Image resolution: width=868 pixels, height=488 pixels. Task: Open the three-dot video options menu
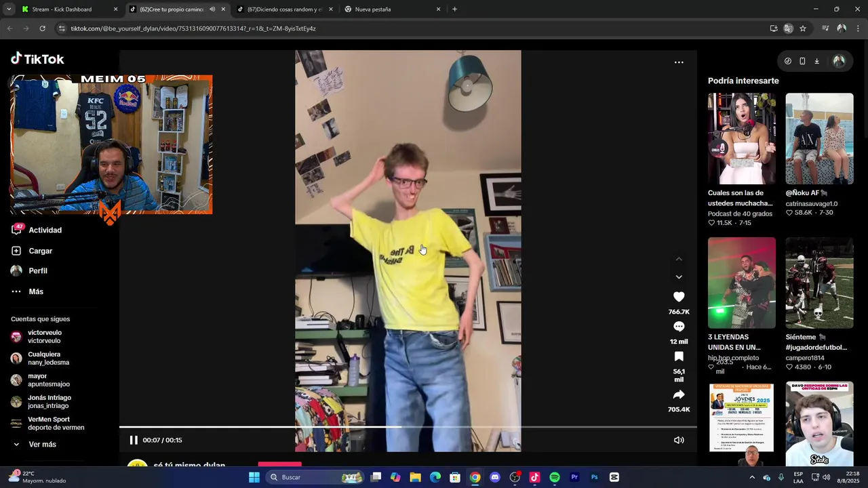tap(679, 62)
